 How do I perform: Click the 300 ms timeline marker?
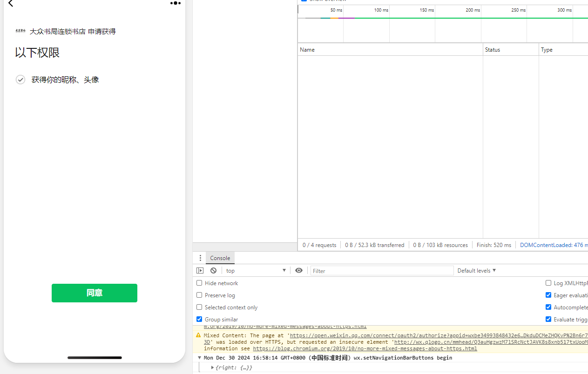565,10
